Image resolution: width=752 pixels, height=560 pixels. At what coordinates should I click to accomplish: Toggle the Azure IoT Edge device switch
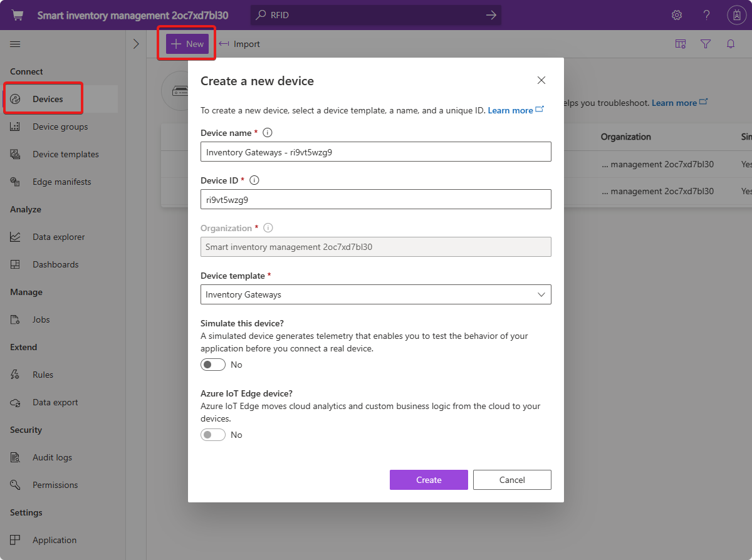coord(213,435)
